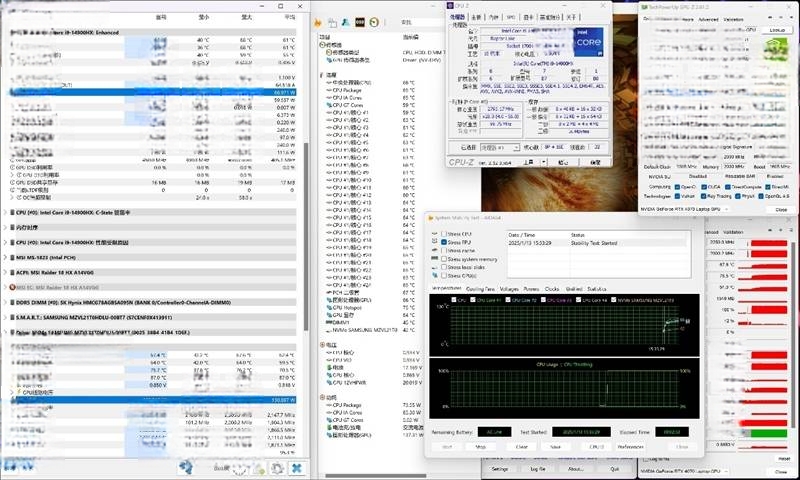Image resolution: width=800 pixels, height=480 pixels.
Task: Toggle CPU Core #4 graph checkbox
Action: coord(579,300)
